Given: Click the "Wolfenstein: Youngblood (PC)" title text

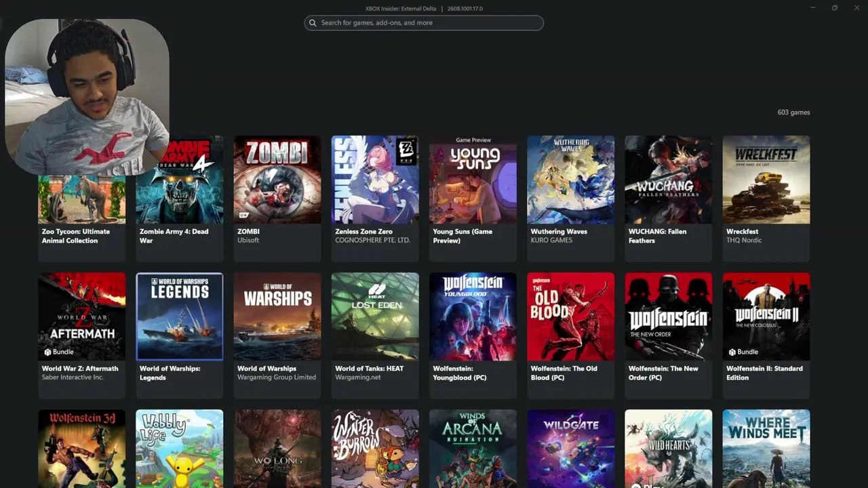Looking at the screenshot, I should pos(460,373).
